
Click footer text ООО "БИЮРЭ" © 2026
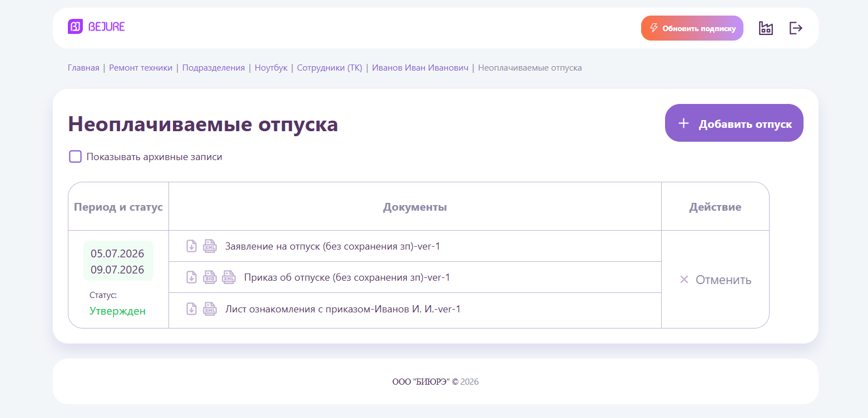click(x=435, y=382)
